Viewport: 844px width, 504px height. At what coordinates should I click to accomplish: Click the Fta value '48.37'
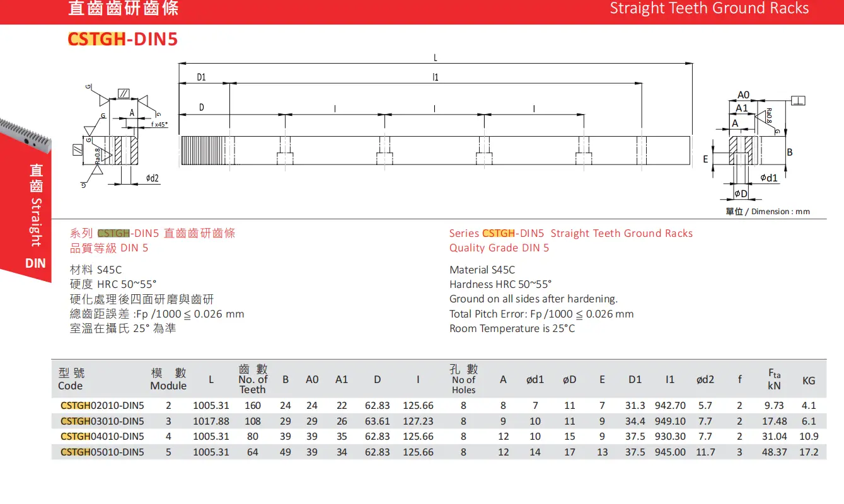pos(774,452)
